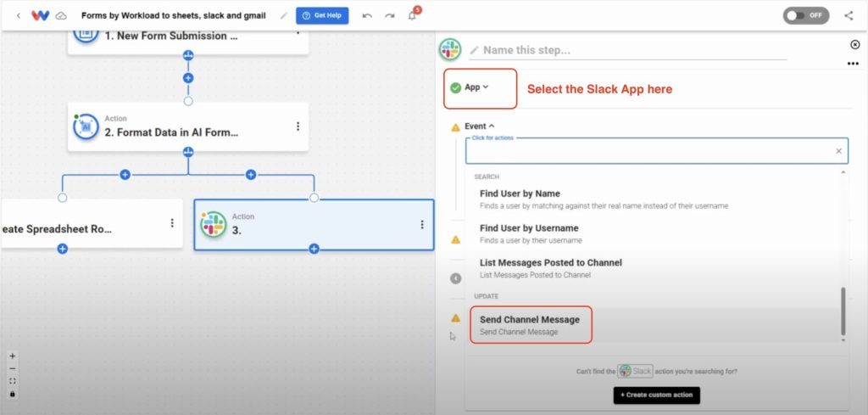Viewport: 868px width, 415px height.
Task: Click the Slack icon in panel header
Action: pos(450,50)
